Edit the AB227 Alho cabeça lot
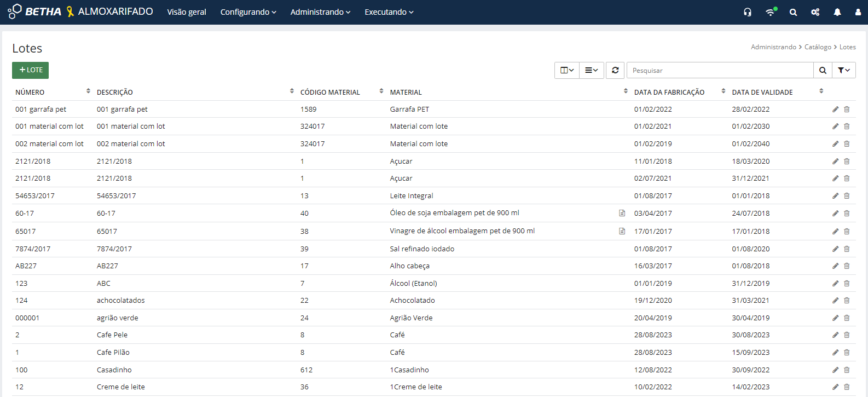Screen dimensions: 868x397 tap(836, 266)
